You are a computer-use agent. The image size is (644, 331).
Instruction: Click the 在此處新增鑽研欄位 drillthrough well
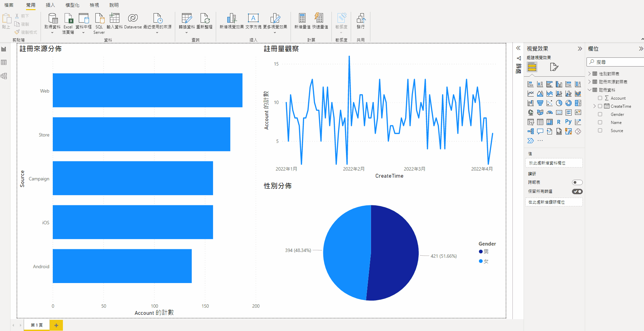(x=554, y=202)
